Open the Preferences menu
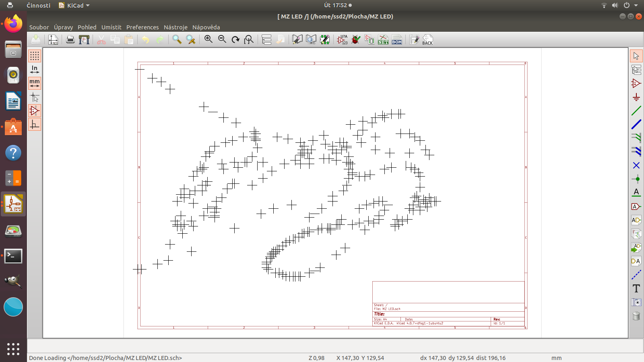644x362 pixels. (x=142, y=27)
